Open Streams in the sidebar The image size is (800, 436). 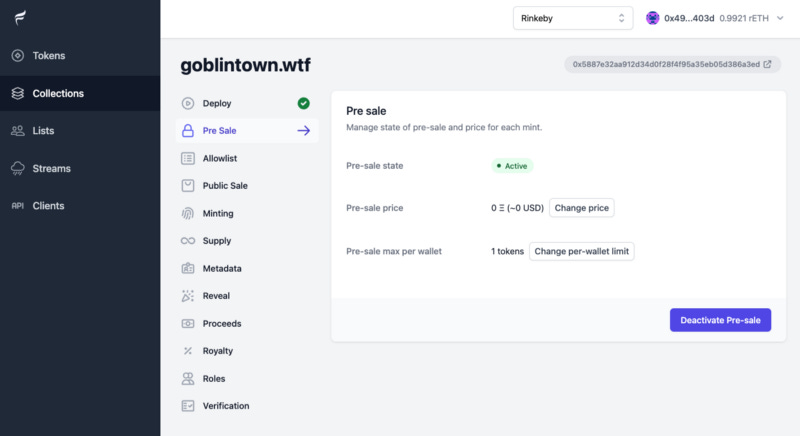[80, 168]
